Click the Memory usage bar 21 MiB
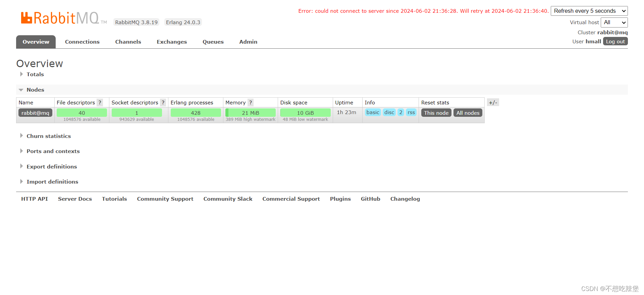 click(x=251, y=113)
